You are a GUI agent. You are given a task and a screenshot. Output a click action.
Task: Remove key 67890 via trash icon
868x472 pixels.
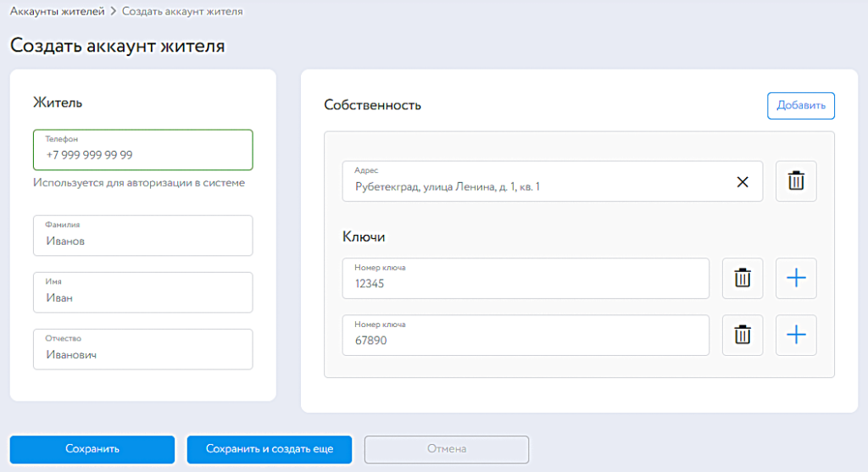(x=743, y=336)
